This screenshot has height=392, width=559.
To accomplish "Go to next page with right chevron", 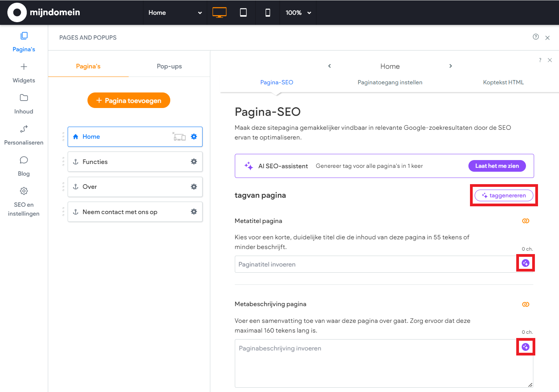I will tap(451, 66).
